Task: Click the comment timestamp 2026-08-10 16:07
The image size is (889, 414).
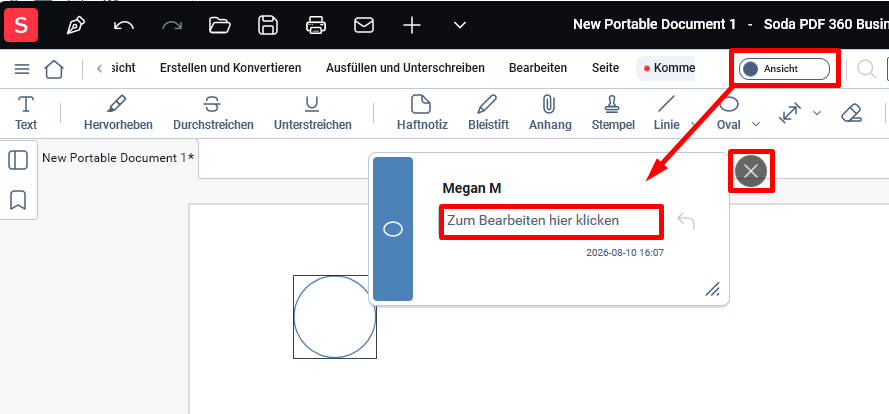Action: 625,252
